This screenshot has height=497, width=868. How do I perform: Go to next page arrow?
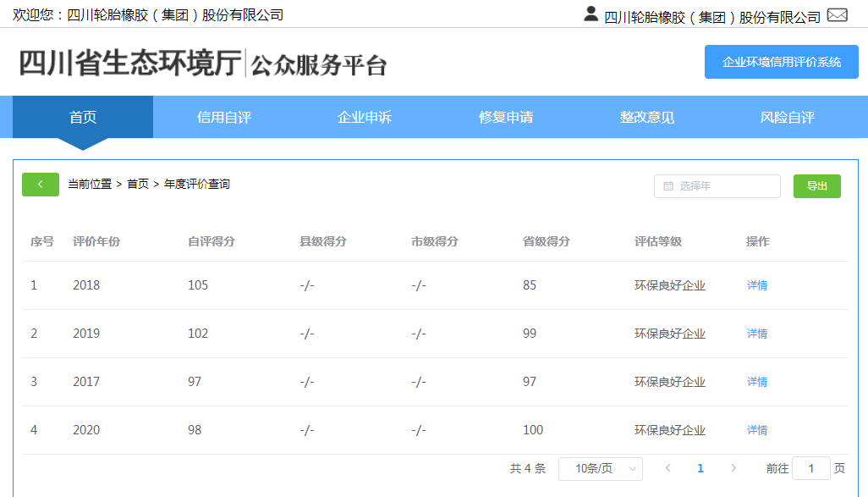[x=733, y=468]
